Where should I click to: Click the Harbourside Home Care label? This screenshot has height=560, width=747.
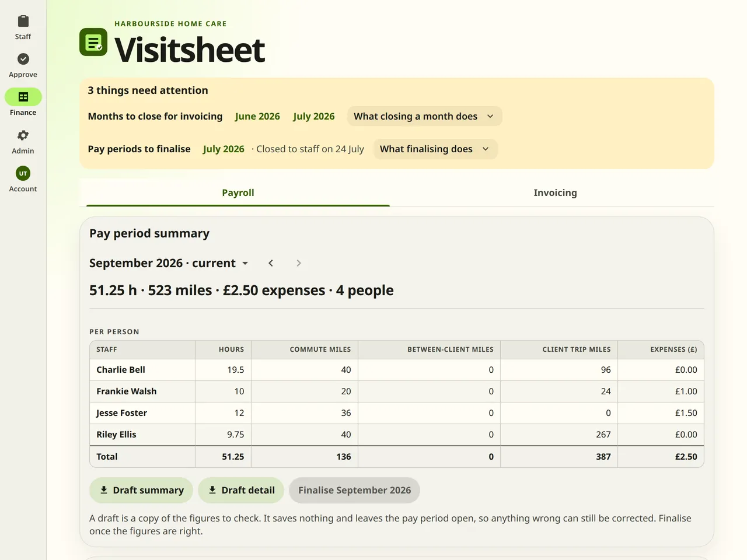coord(170,24)
